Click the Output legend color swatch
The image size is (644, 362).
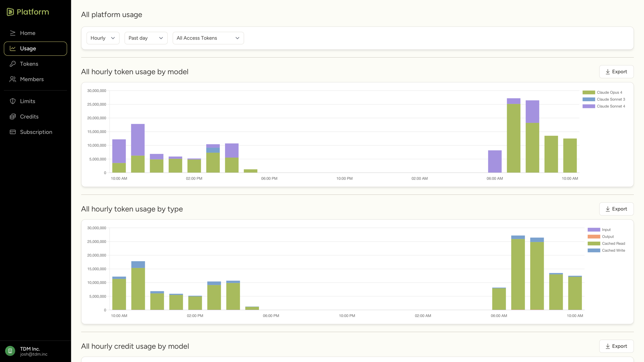[x=593, y=237]
